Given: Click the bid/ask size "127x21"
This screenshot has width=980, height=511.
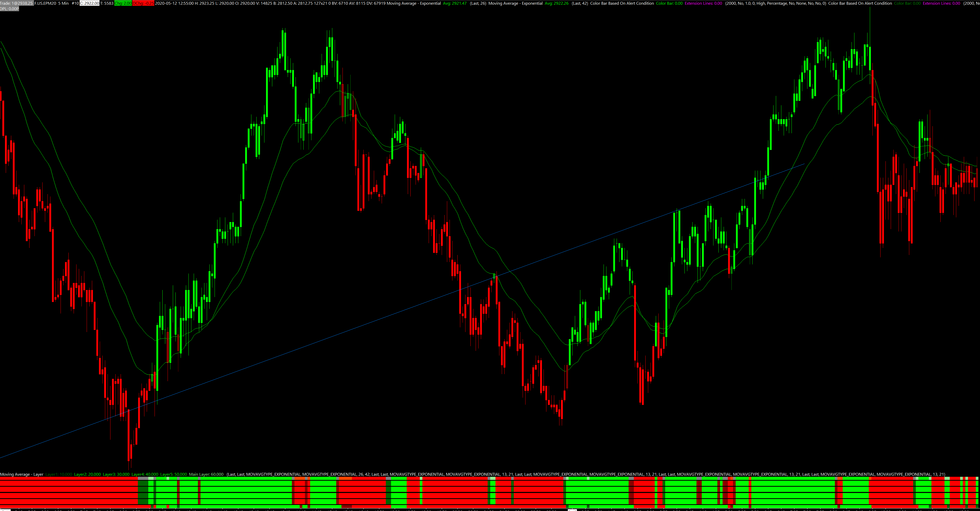Looking at the screenshot, I should tap(320, 3).
